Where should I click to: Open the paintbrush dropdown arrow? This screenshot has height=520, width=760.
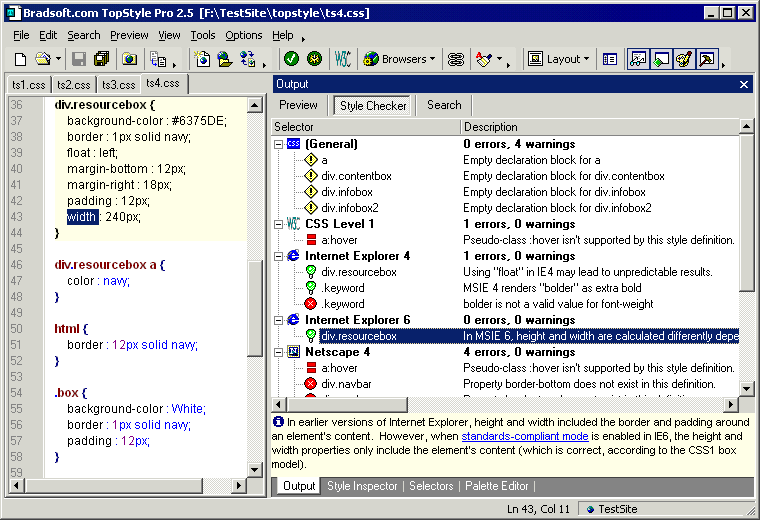click(x=499, y=59)
